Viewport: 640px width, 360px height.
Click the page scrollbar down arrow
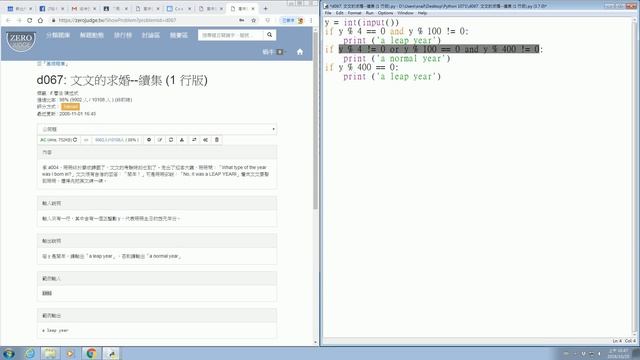(315, 342)
